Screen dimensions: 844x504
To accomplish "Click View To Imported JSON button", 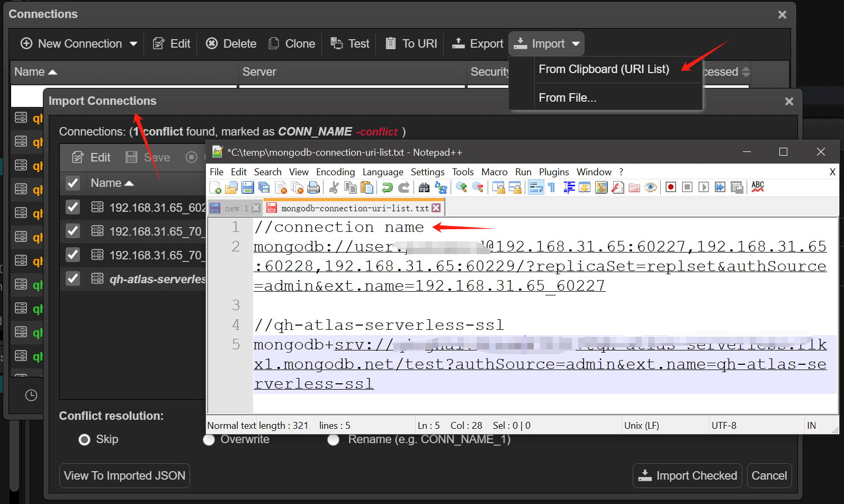I will click(124, 476).
